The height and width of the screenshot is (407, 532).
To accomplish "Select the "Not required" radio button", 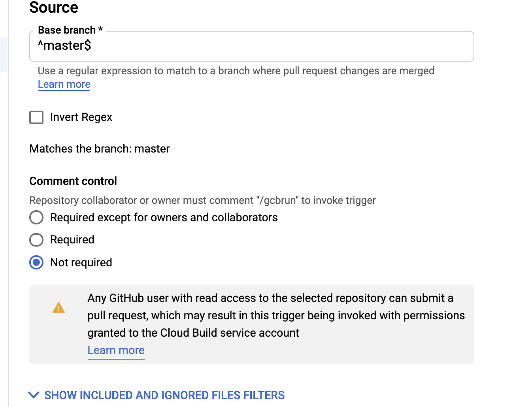I will [36, 262].
